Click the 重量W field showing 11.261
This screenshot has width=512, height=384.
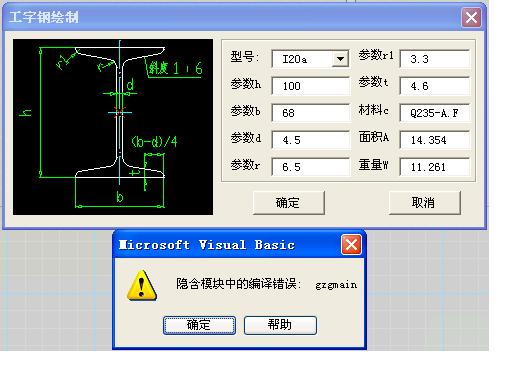[435, 167]
